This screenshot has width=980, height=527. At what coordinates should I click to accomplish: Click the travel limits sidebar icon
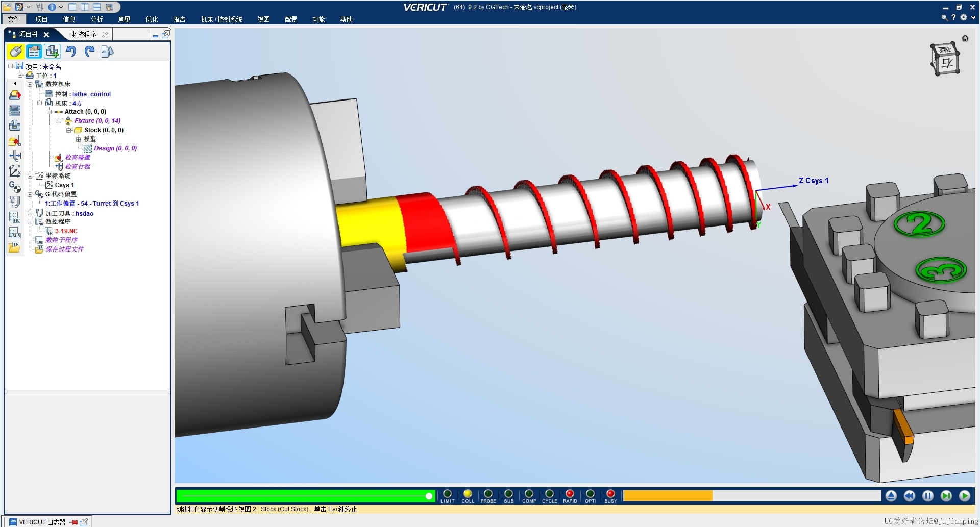(15, 156)
